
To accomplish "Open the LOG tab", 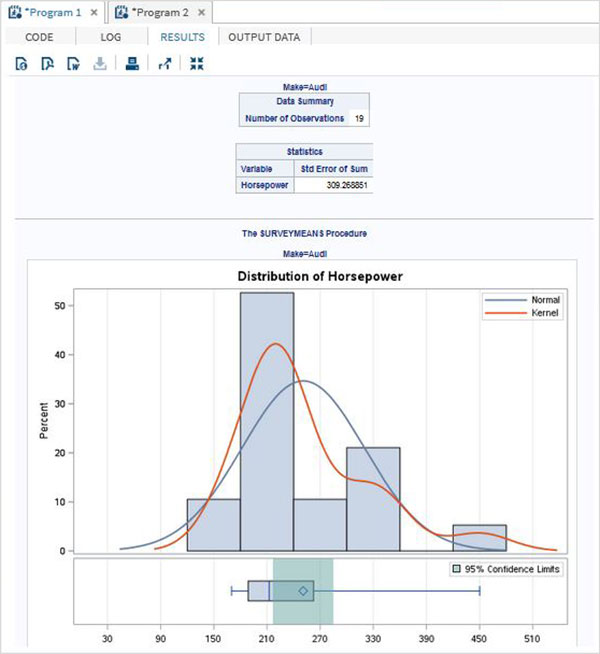I will 111,37.
